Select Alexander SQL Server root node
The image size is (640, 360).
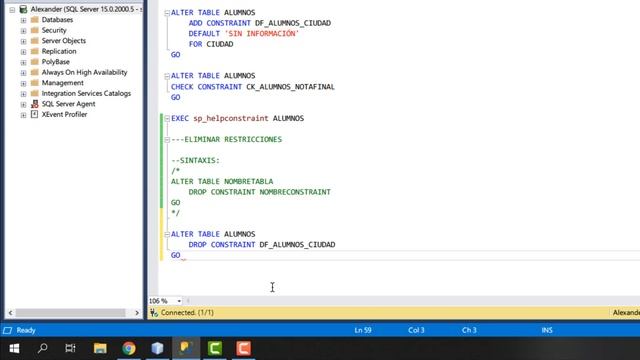pyautogui.click(x=86, y=9)
